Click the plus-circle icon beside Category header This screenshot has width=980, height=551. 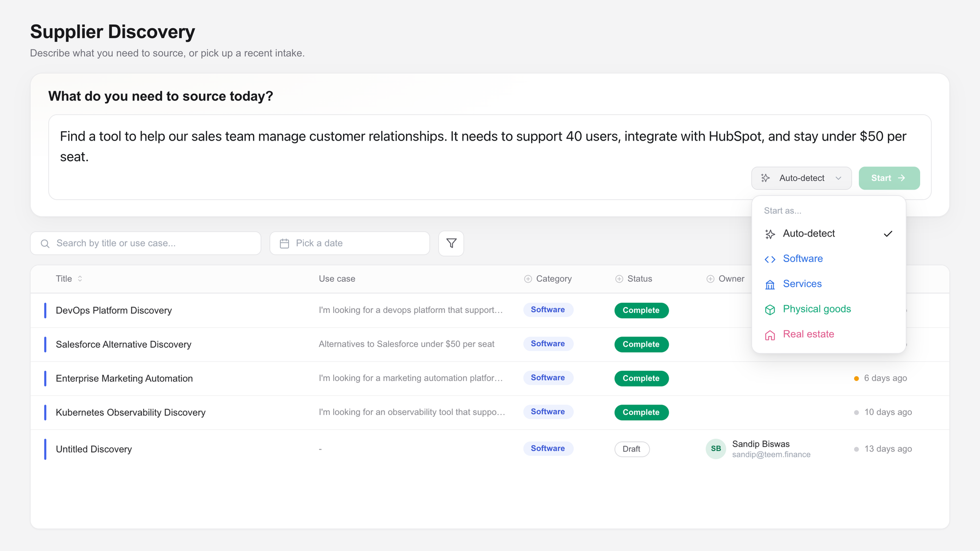coord(528,279)
